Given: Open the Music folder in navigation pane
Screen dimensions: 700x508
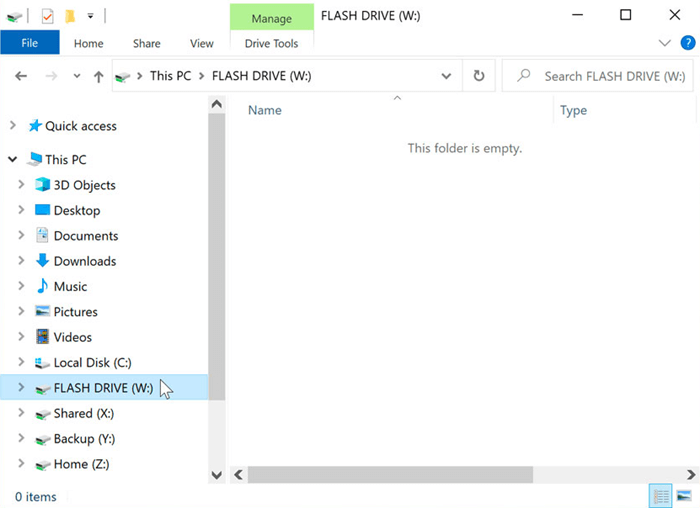Looking at the screenshot, I should tap(70, 286).
